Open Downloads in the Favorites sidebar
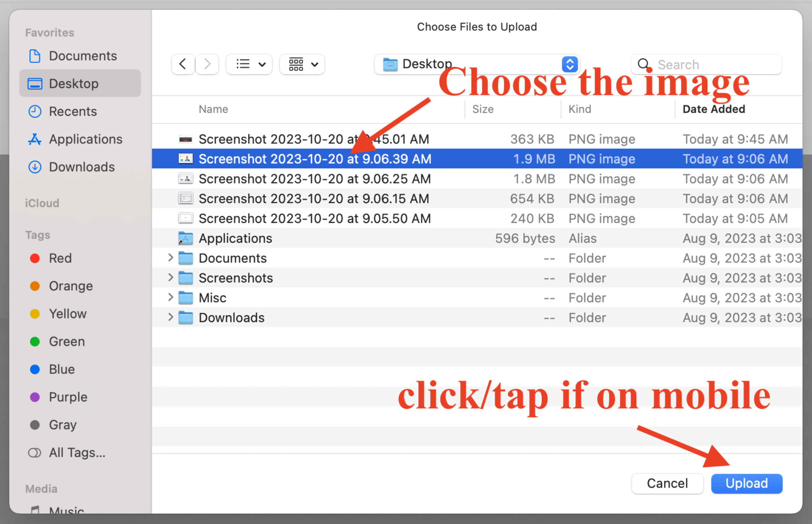The width and height of the screenshot is (812, 524). pos(82,167)
